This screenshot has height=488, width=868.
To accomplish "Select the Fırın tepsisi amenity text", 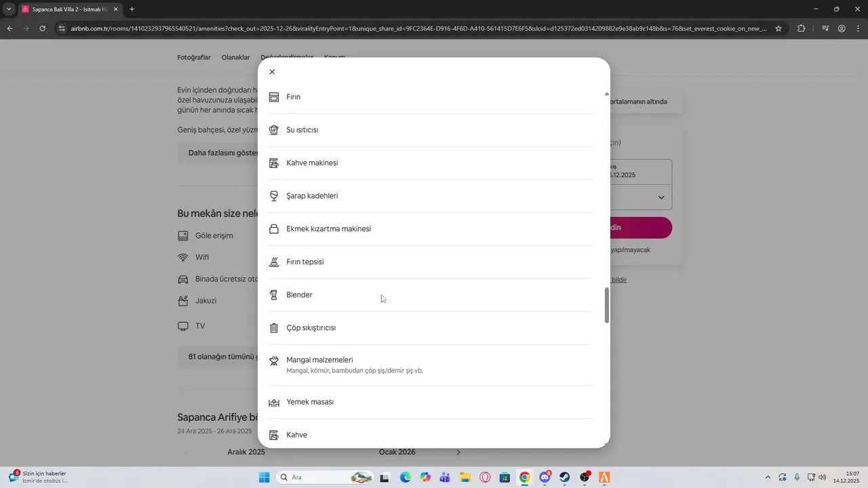I will pos(305,262).
